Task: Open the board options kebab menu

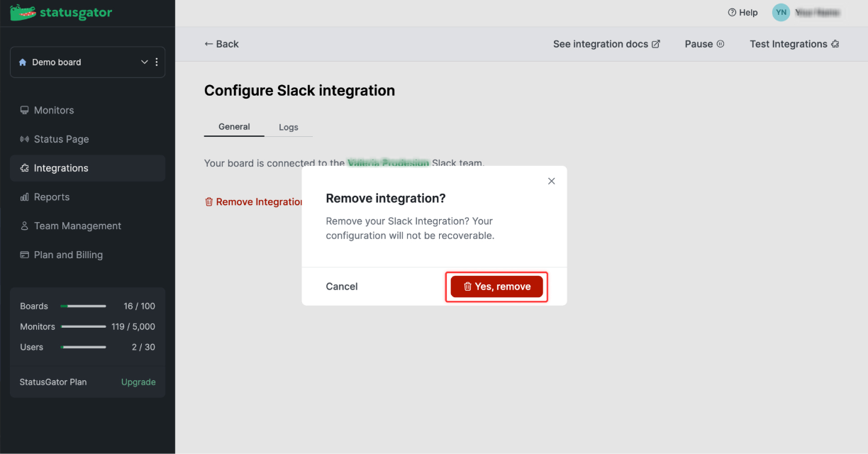Action: tap(157, 62)
